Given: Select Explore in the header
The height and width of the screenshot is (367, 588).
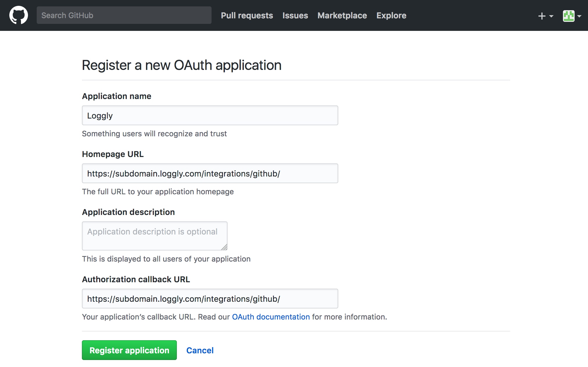Looking at the screenshot, I should [x=391, y=15].
